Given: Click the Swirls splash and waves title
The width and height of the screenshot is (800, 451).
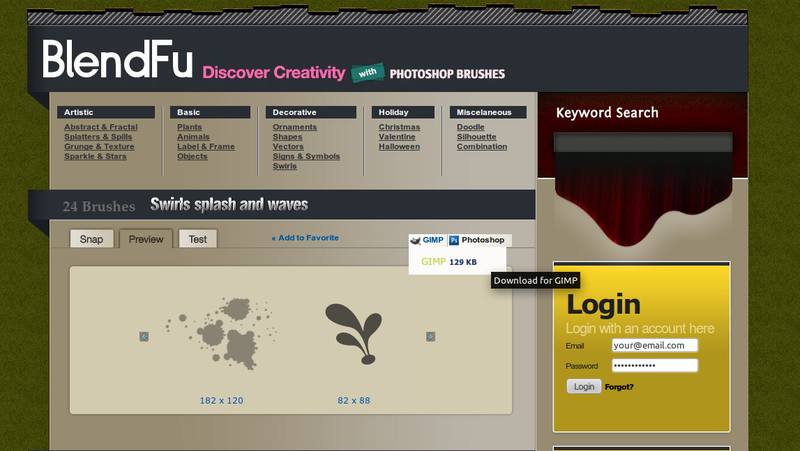Looking at the screenshot, I should click(229, 205).
